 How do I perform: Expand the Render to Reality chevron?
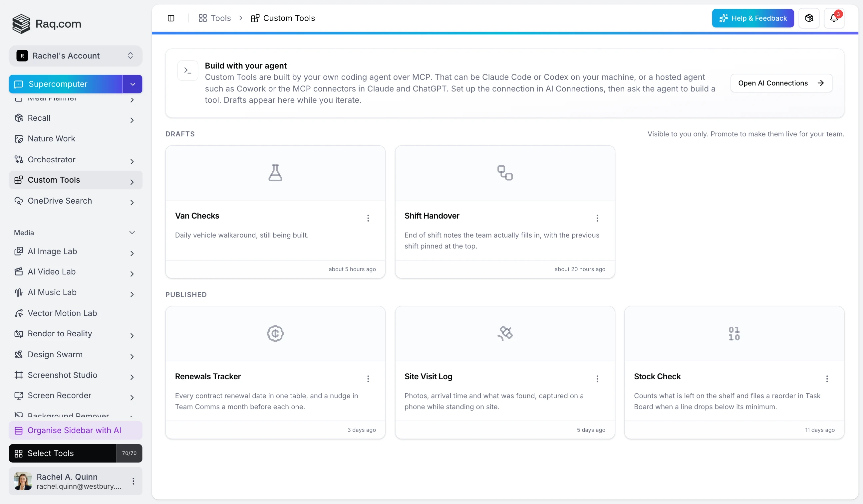(x=132, y=336)
